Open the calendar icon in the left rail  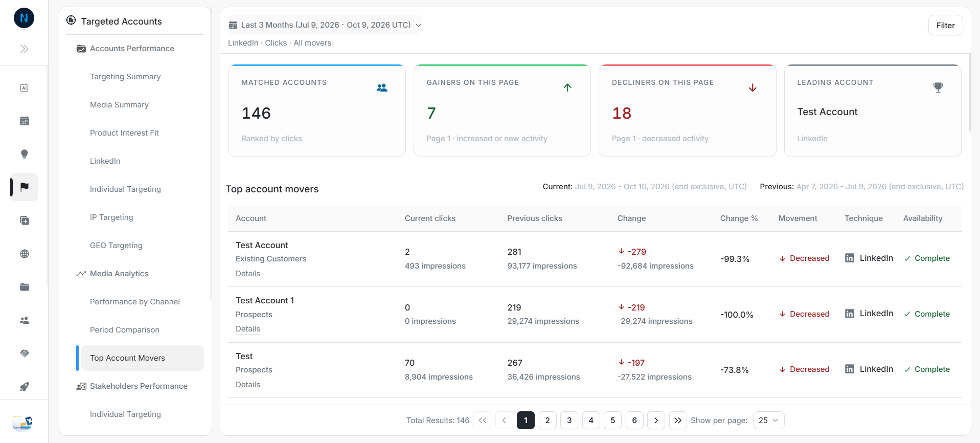tap(24, 121)
